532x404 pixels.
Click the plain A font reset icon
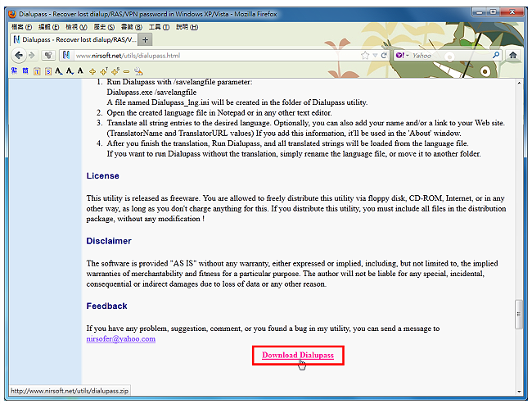pos(80,70)
